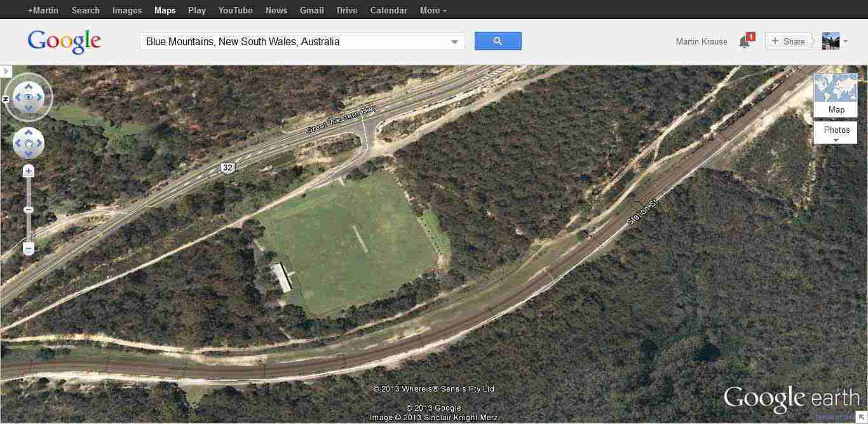
Task: Click the north N compass marker
Action: pos(6,99)
